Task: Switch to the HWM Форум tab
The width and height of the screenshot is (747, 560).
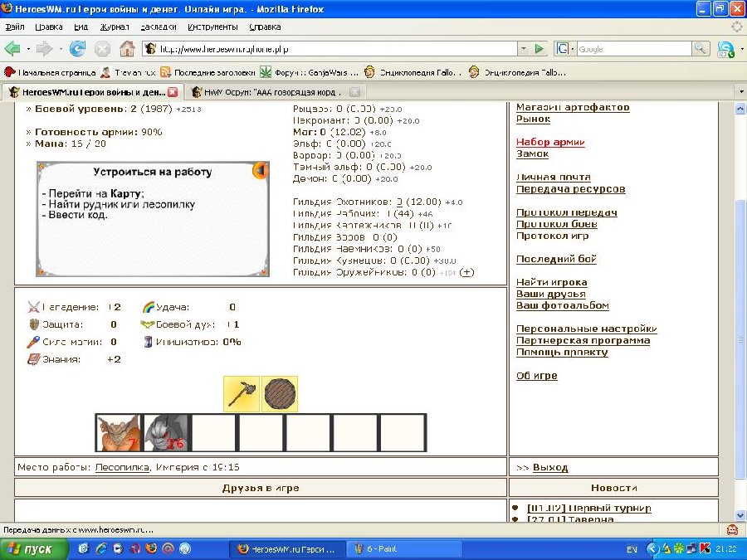Action: (x=271, y=92)
